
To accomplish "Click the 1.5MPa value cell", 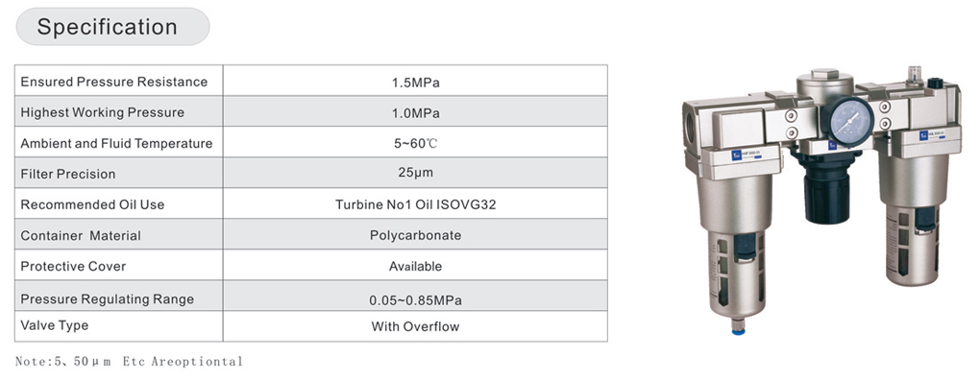I will coord(416,83).
